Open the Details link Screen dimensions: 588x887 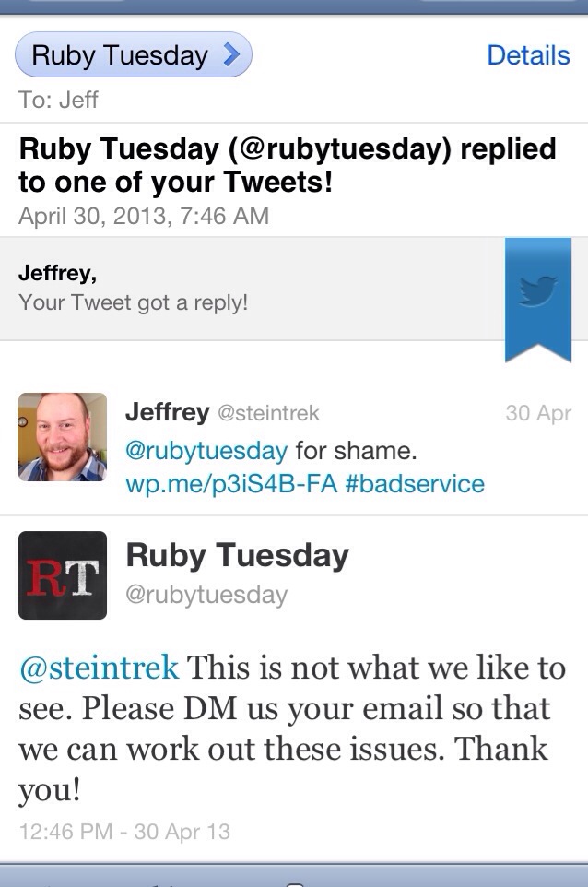tap(528, 55)
